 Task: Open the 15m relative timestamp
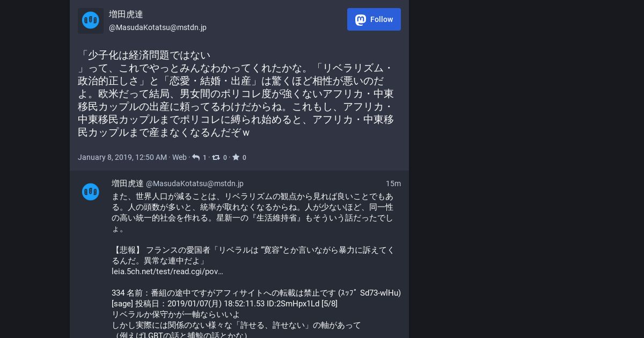pos(393,183)
